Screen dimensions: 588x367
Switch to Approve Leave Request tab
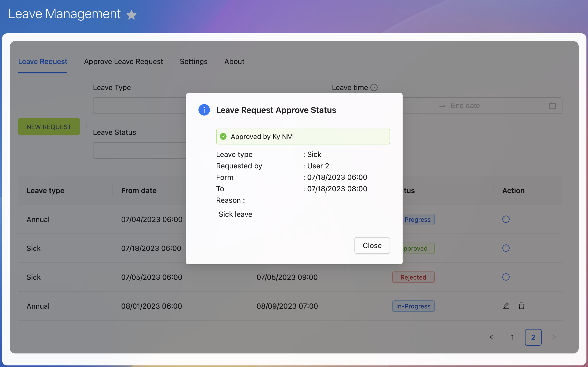pyautogui.click(x=123, y=62)
